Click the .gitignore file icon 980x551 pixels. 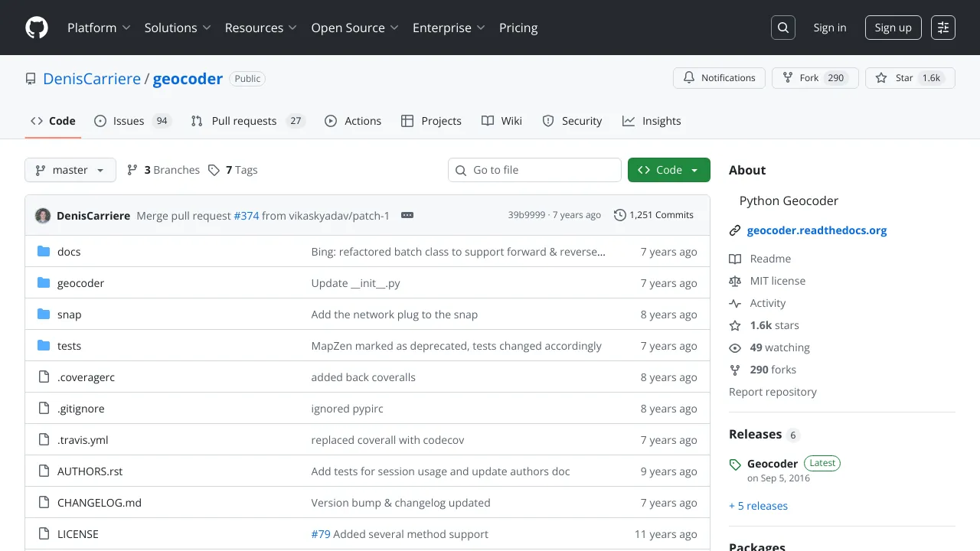[x=44, y=409]
